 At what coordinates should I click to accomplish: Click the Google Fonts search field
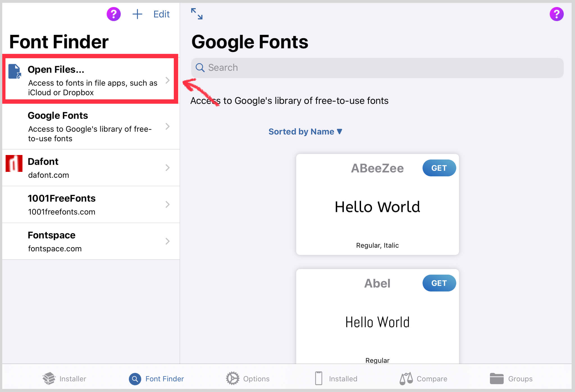[x=377, y=68]
